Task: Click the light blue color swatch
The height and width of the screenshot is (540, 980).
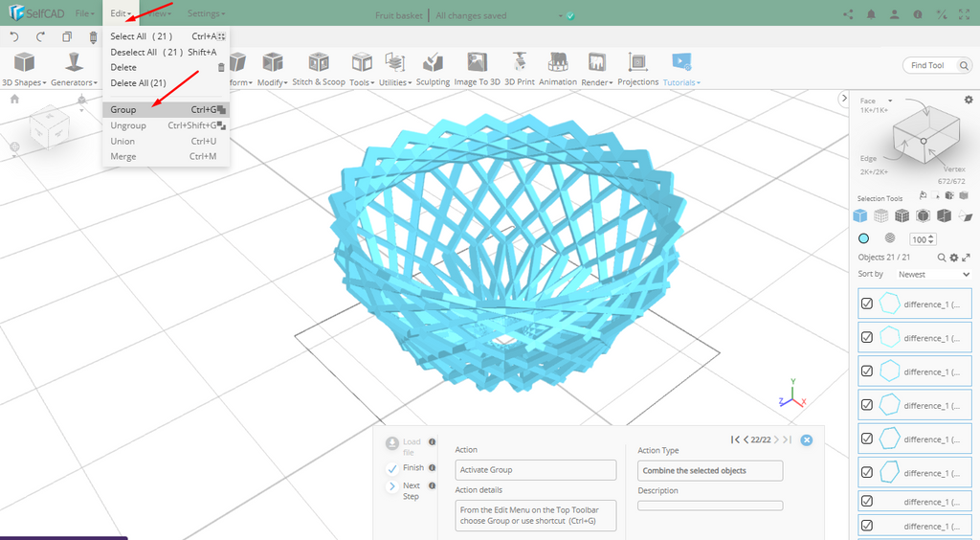Action: pos(863,238)
